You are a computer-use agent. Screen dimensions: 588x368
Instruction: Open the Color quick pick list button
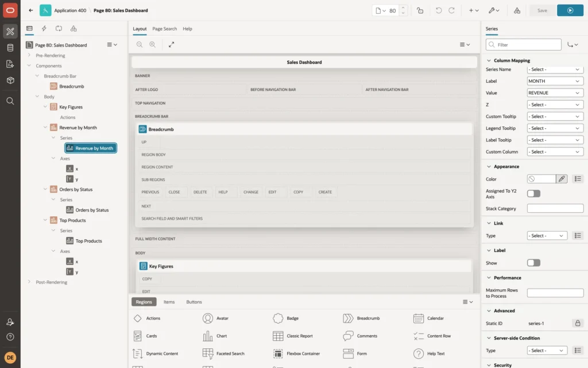(578, 179)
